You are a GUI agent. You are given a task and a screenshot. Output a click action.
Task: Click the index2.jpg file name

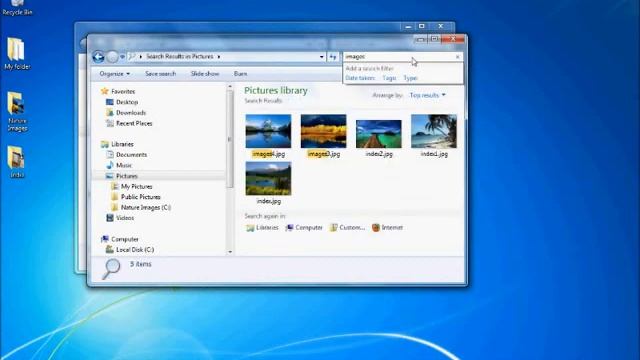coord(379,154)
